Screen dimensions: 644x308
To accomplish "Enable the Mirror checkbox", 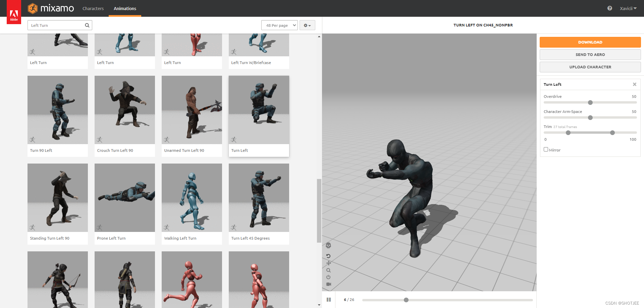I will click(546, 149).
